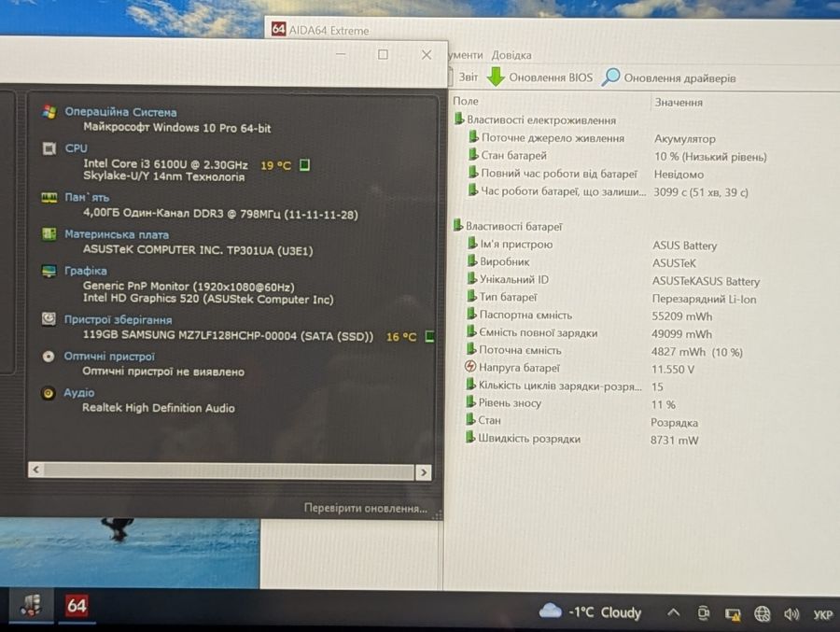Switch the УКР keyboard language indicator
This screenshot has width=840, height=632.
(823, 615)
